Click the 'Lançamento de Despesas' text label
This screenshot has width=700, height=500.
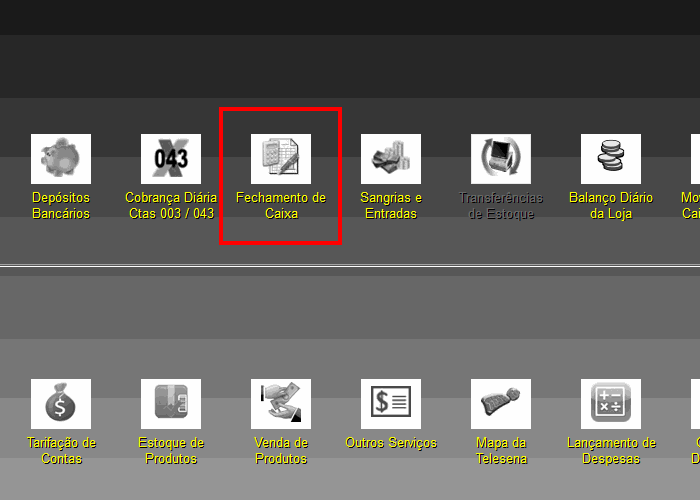(612, 451)
